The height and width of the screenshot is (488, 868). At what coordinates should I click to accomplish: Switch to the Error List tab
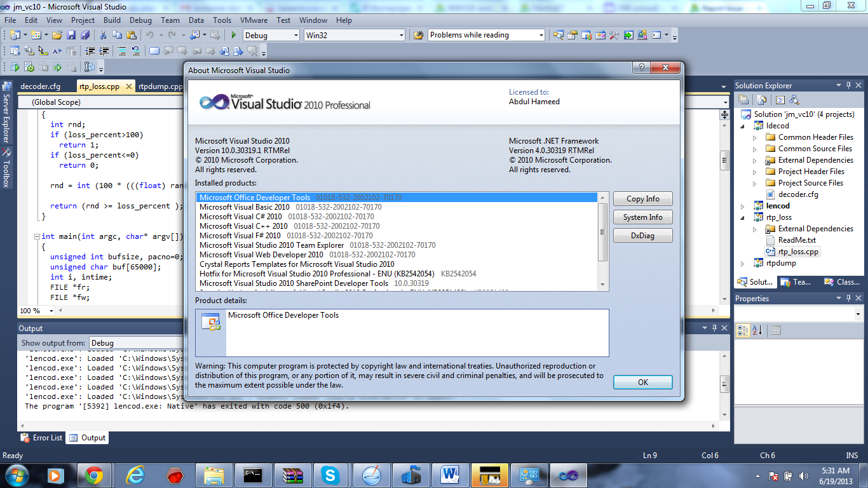tap(42, 438)
